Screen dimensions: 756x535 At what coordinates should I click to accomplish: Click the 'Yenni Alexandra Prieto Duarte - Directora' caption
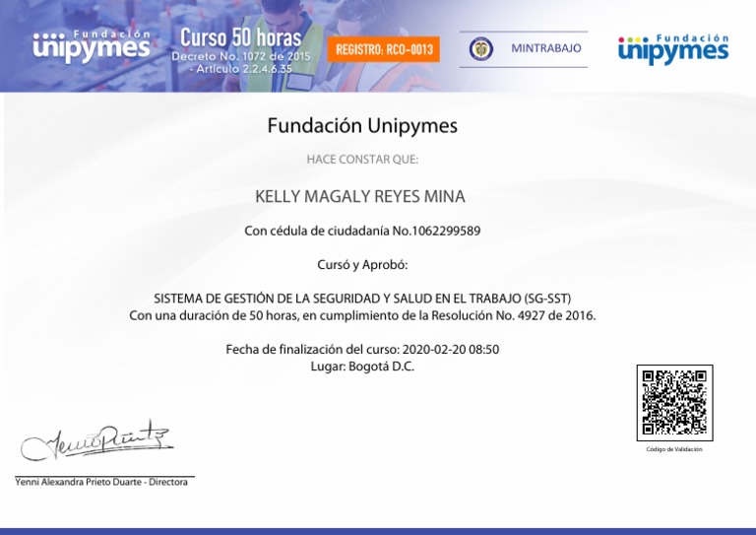[x=101, y=482]
